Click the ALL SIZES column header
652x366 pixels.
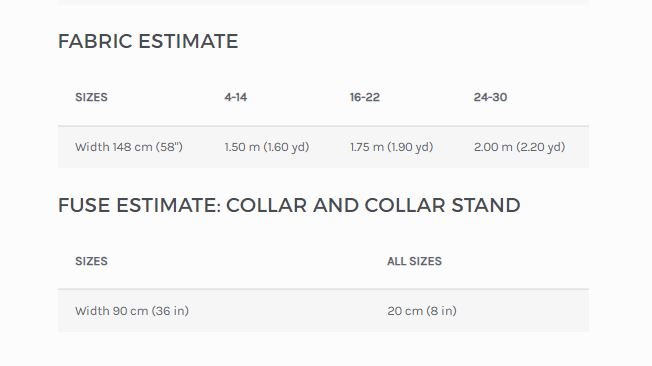point(414,261)
